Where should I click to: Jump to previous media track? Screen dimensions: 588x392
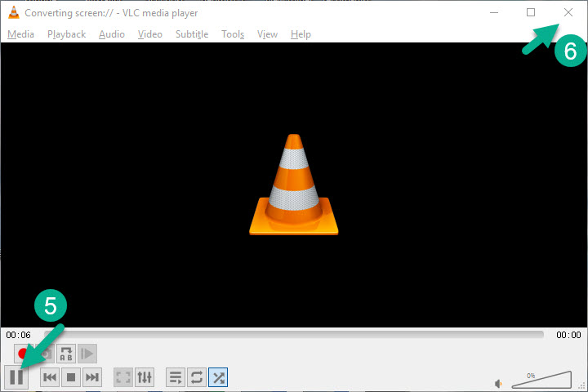[x=50, y=377]
